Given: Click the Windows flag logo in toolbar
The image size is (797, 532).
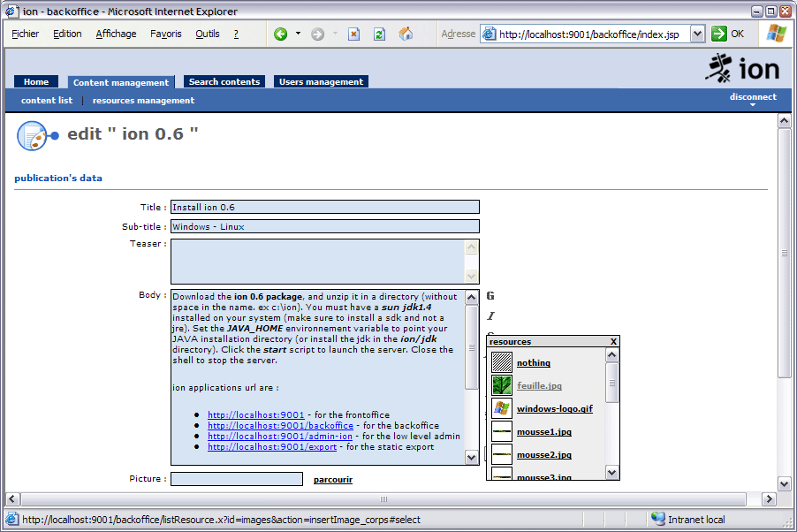Looking at the screenshot, I should point(776,34).
